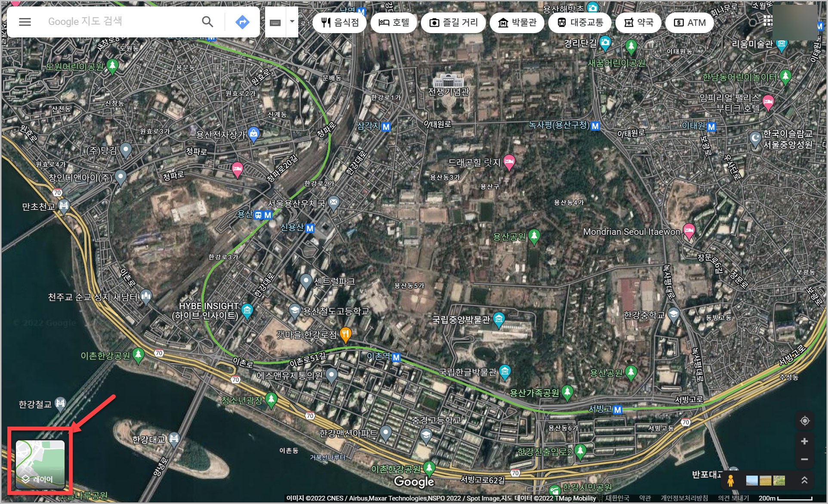Filter by 박물관 chip

[517, 22]
